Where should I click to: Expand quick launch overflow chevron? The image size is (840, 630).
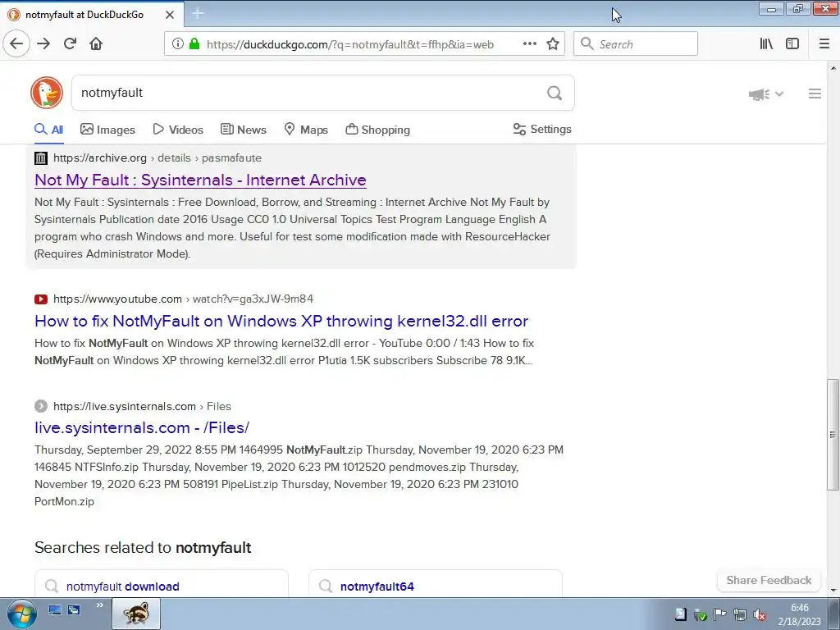tap(99, 606)
